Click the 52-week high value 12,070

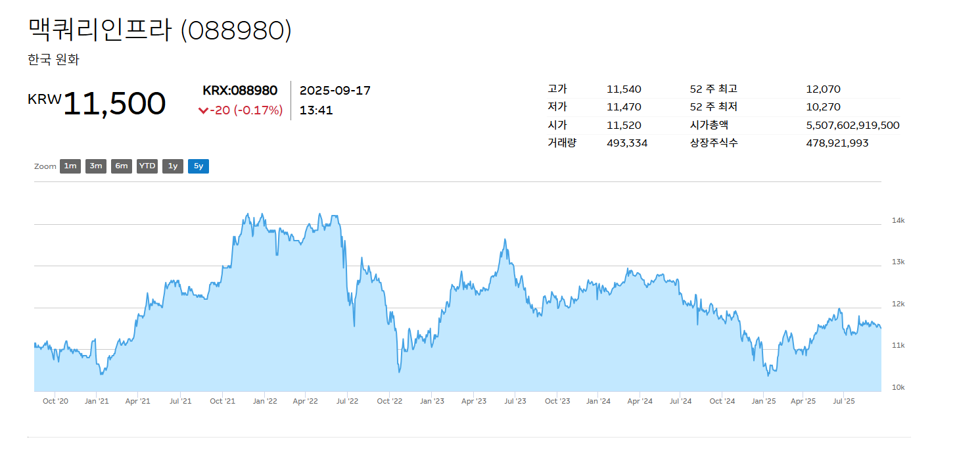click(824, 89)
